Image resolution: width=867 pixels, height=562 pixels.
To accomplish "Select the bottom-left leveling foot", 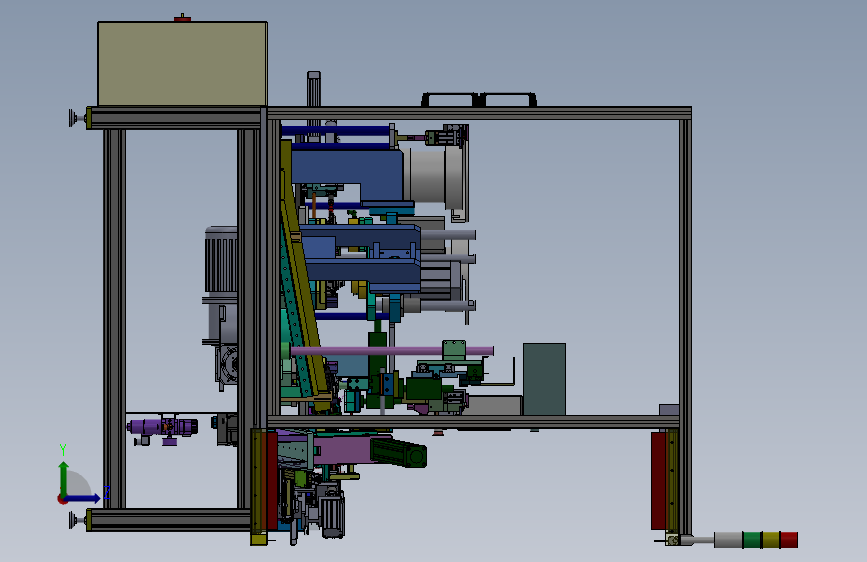I will pyautogui.click(x=79, y=521).
